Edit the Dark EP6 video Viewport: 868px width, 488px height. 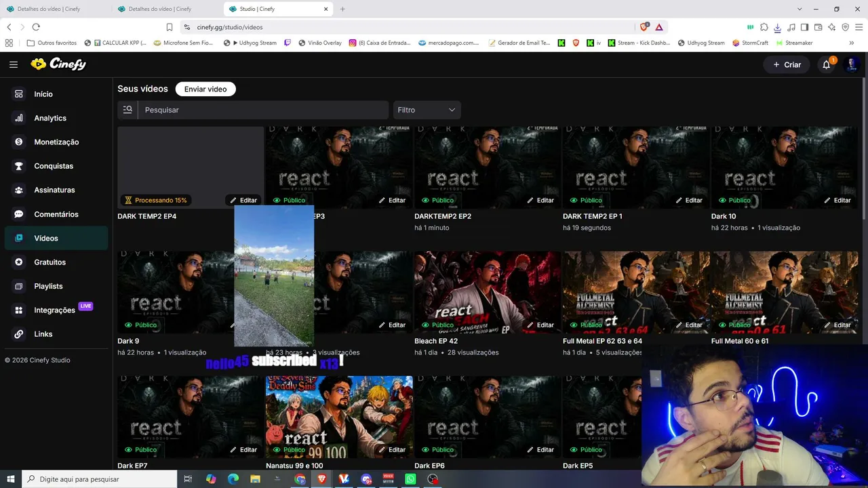(x=540, y=449)
